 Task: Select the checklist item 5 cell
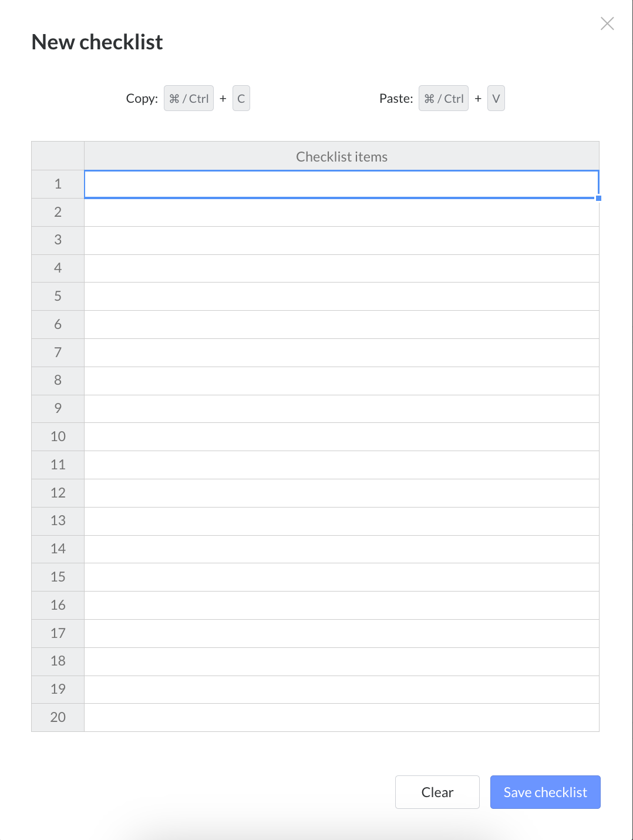pyautogui.click(x=341, y=296)
